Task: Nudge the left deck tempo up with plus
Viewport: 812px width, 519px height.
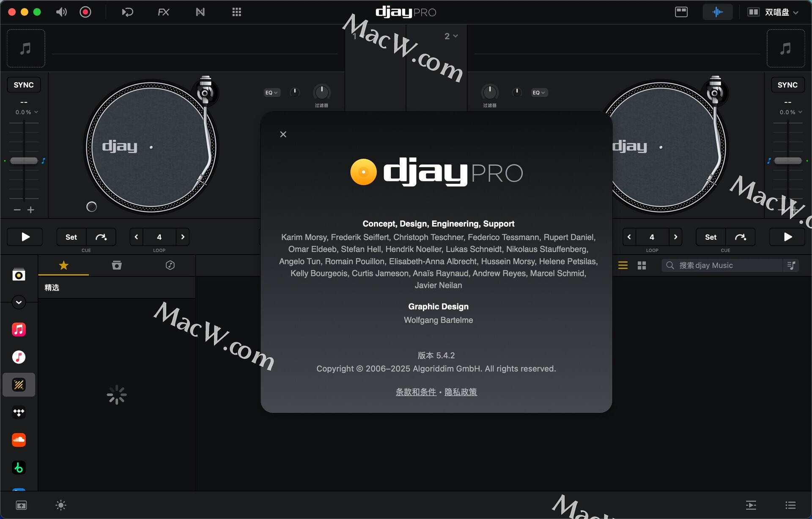Action: tap(31, 210)
